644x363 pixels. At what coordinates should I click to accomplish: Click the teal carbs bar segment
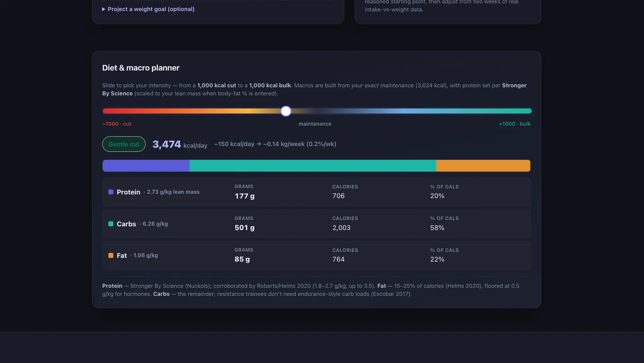(x=313, y=166)
